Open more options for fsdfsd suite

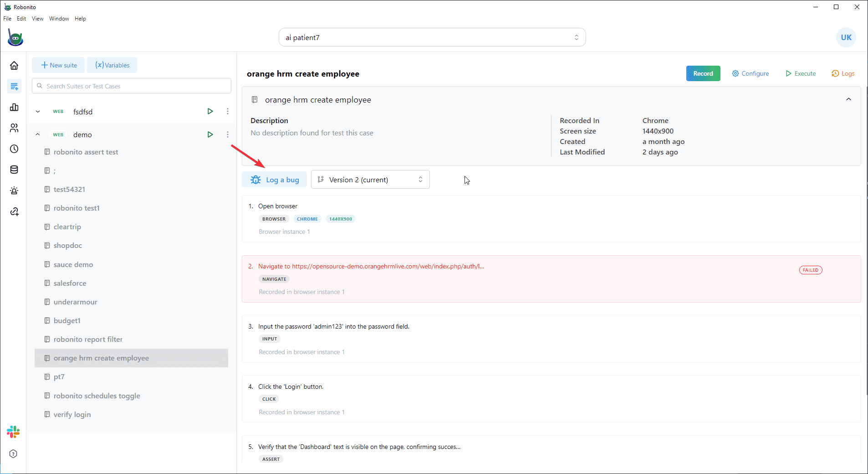point(228,111)
